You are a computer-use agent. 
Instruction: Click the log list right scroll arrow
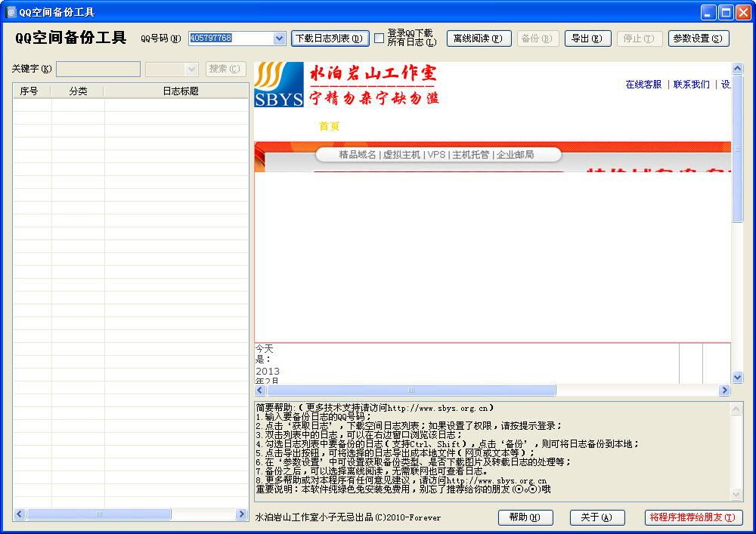point(242,514)
